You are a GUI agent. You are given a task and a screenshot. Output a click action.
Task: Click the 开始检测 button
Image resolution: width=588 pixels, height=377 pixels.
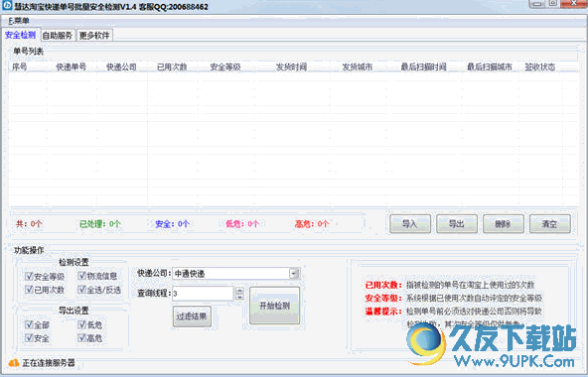[274, 306]
